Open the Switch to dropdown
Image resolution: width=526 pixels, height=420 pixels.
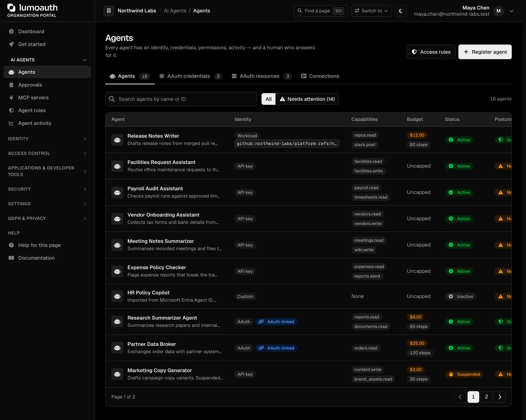(x=371, y=11)
